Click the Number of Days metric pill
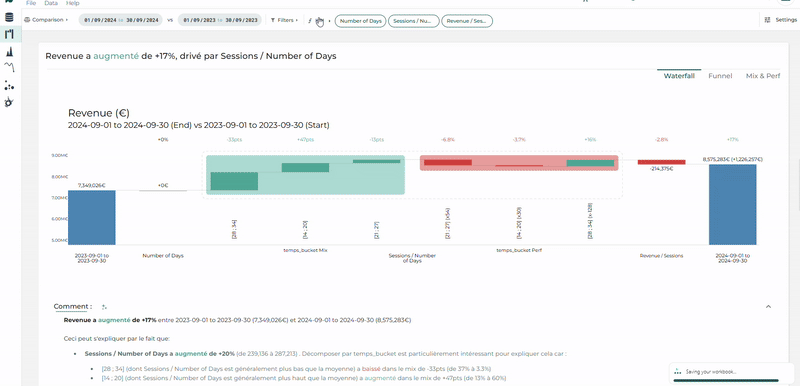Screen dimensions: 800x386 pyautogui.click(x=360, y=21)
